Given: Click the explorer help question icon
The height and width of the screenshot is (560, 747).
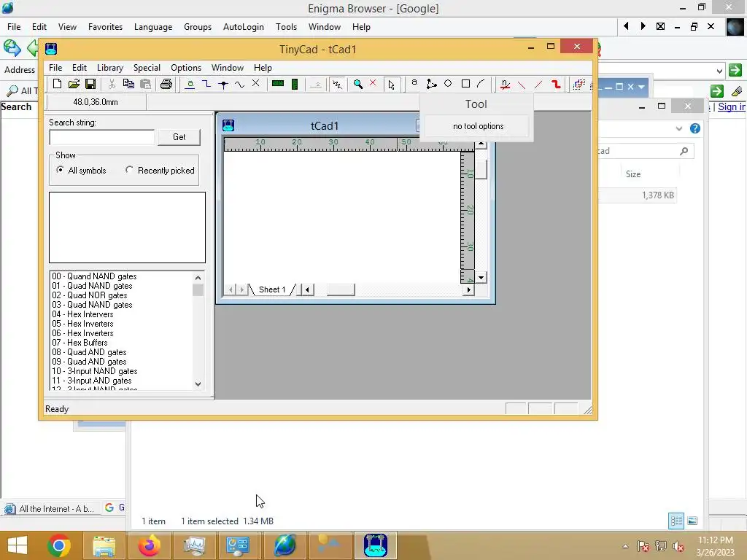Looking at the screenshot, I should click(695, 128).
